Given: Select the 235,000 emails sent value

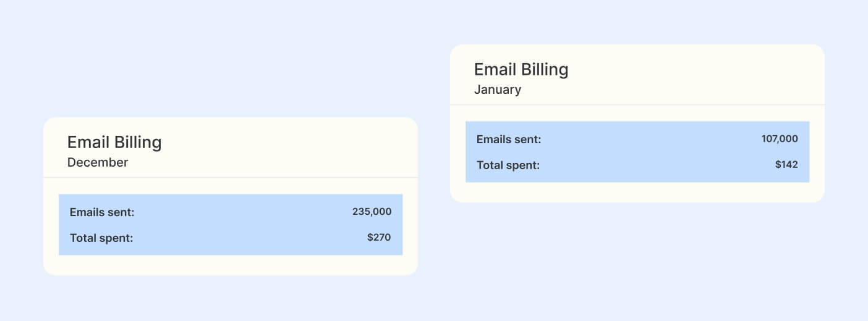Looking at the screenshot, I should 372,212.
